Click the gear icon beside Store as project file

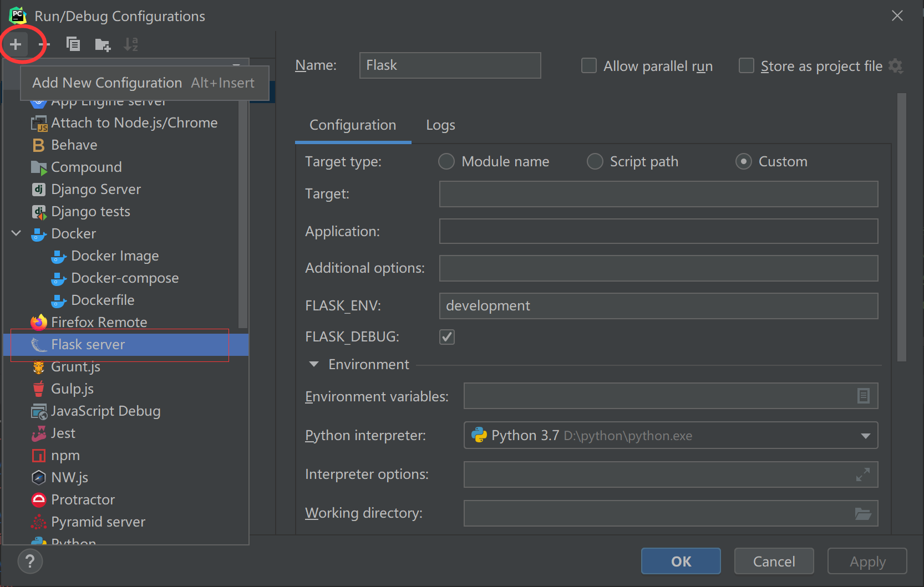[896, 66]
